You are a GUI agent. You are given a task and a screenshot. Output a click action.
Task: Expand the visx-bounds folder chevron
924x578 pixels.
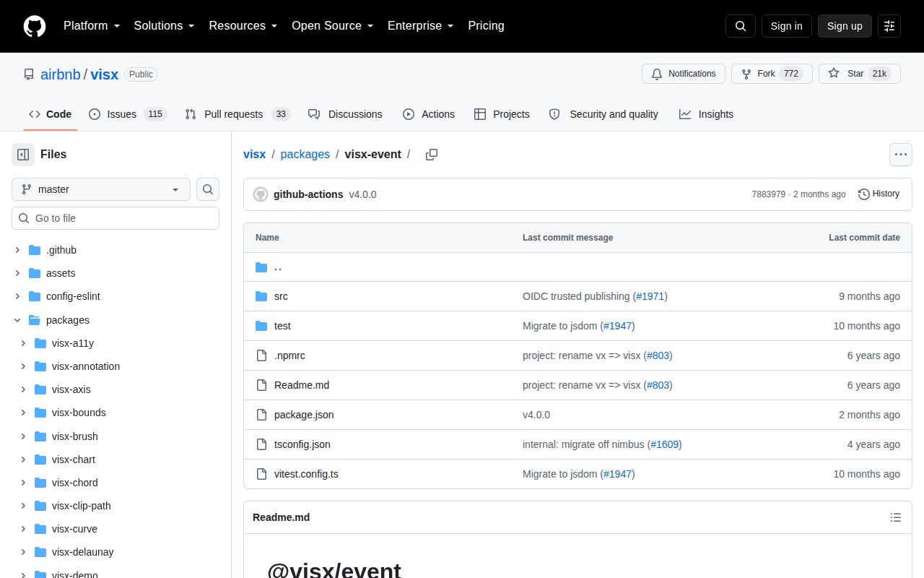(x=23, y=413)
